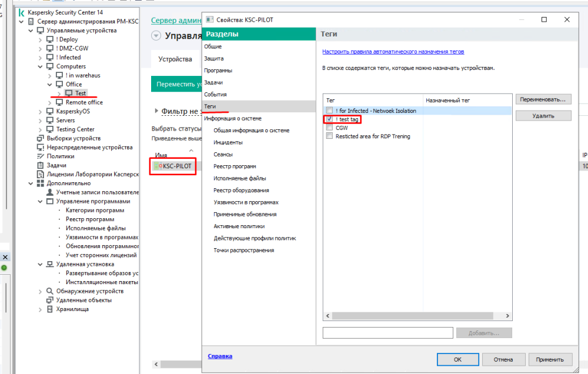Screen dimensions: 588x374
Task: Click the monitor icon beside Office
Action: coord(59,85)
